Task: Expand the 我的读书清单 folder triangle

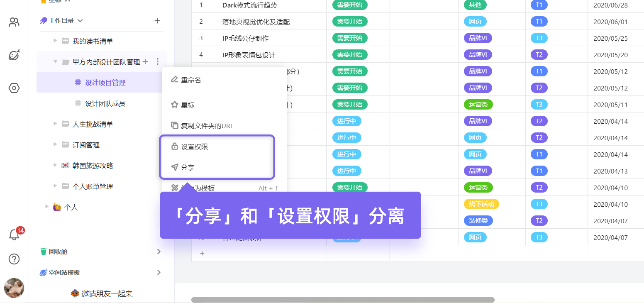Action: (x=55, y=41)
